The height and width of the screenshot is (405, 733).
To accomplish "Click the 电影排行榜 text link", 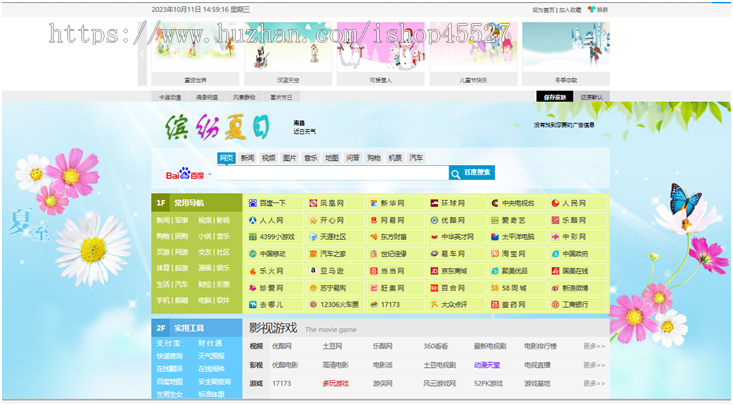I will [540, 346].
